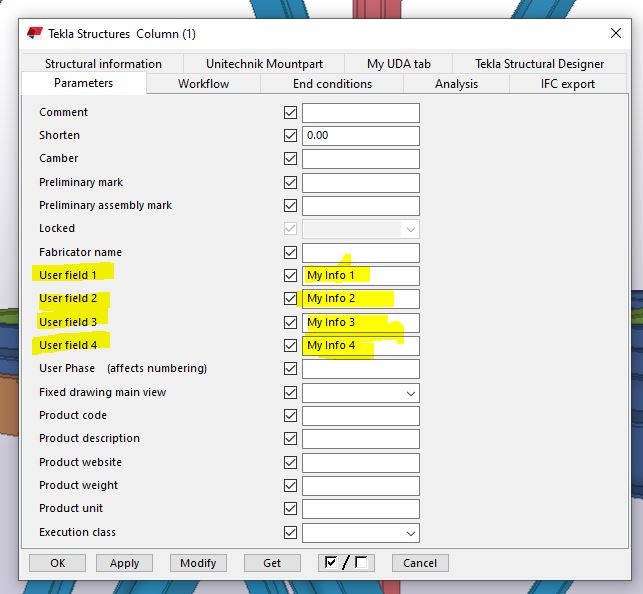Open the IFC export tab
This screenshot has width=643, height=594.
click(x=568, y=84)
